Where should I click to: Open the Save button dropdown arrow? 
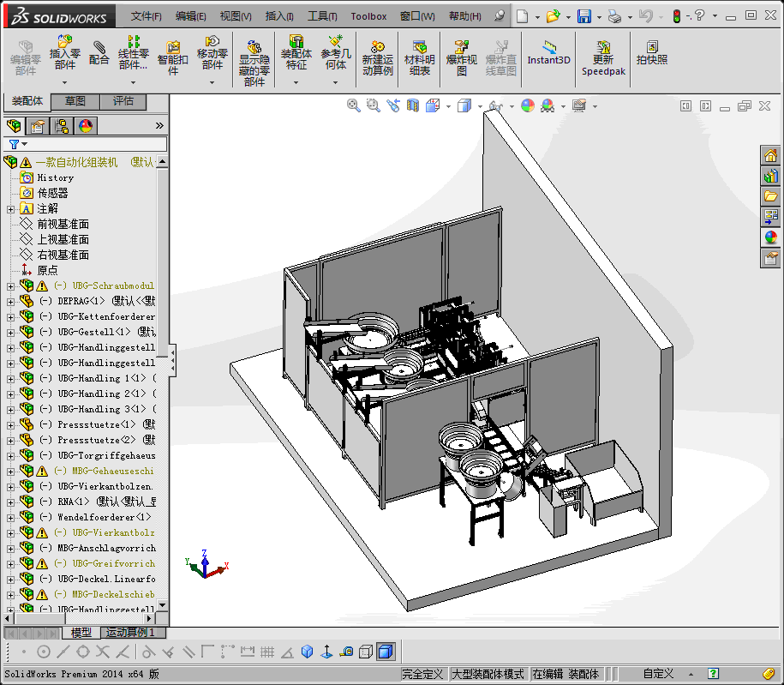coord(599,17)
